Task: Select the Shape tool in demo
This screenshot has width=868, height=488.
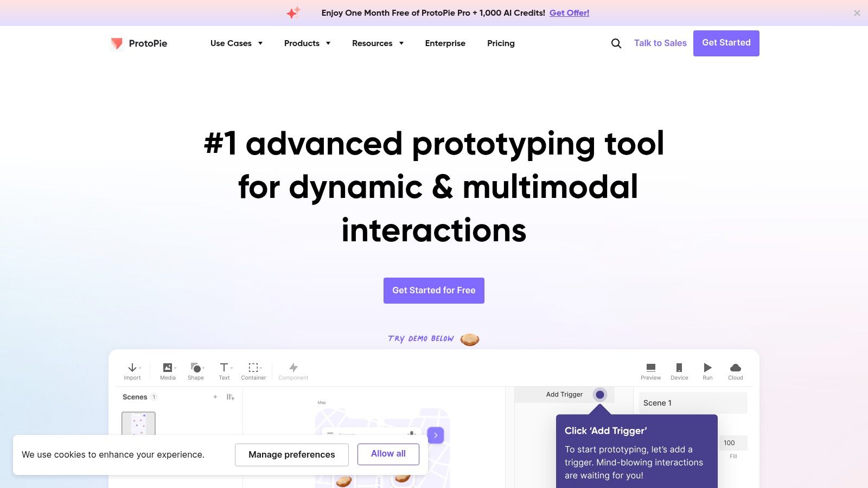Action: click(x=196, y=371)
